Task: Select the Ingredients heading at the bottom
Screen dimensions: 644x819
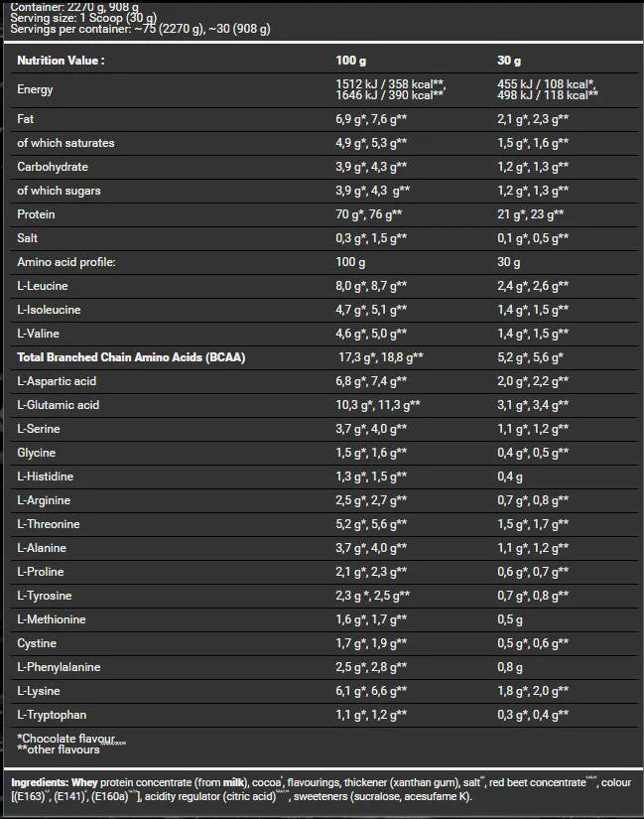Action: click(x=42, y=783)
